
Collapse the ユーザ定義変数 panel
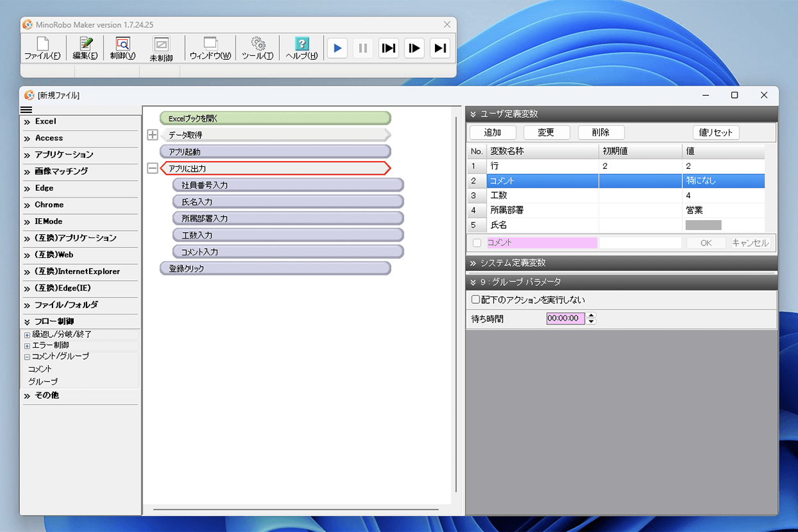point(473,114)
